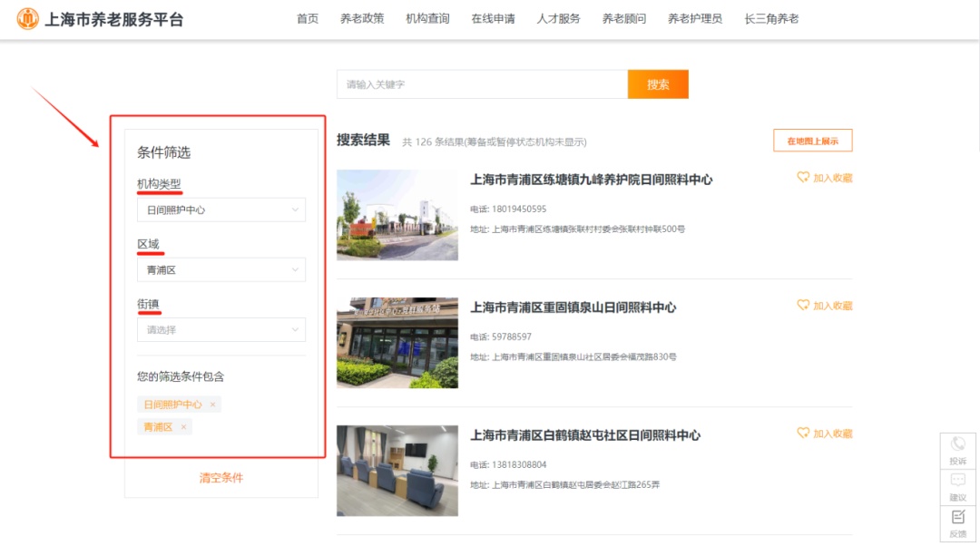The height and width of the screenshot is (546, 980).
Task: Open thumbnail of 重固镇泉山日间照料中心
Action: point(397,343)
